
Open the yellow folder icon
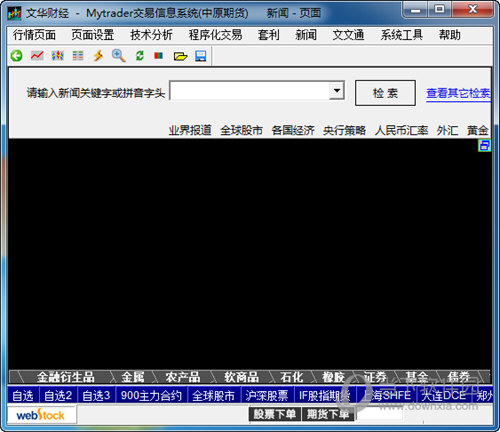coord(180,56)
